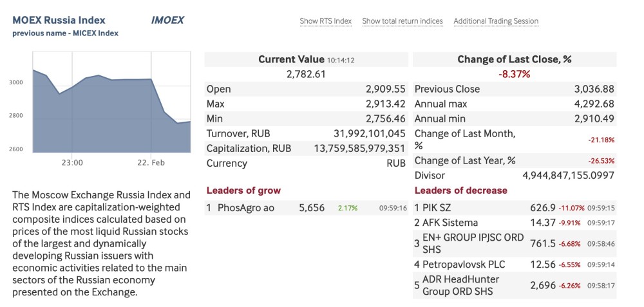This screenshot has width=644, height=307.
Task: Open the AFK Sistema stock row
Action: [450, 223]
